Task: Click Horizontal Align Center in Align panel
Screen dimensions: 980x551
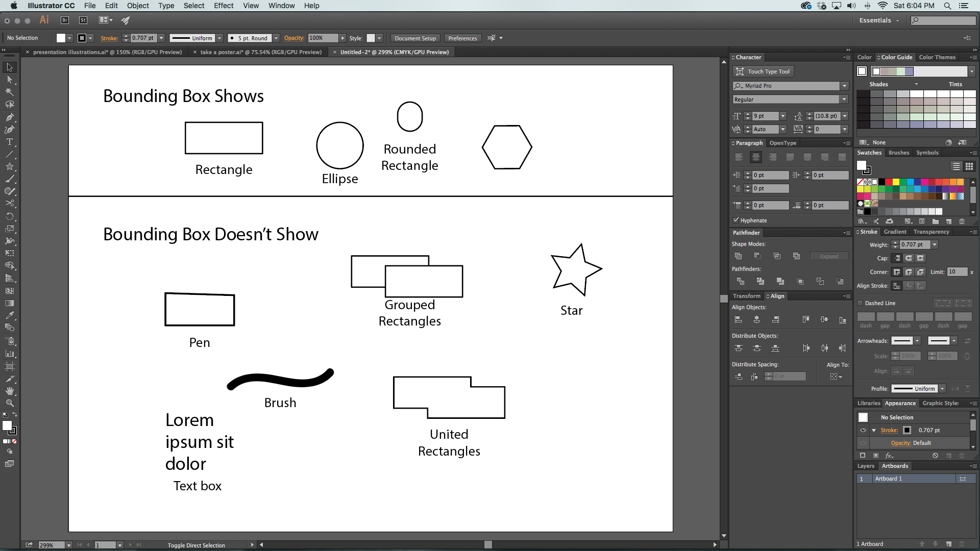Action: [756, 319]
